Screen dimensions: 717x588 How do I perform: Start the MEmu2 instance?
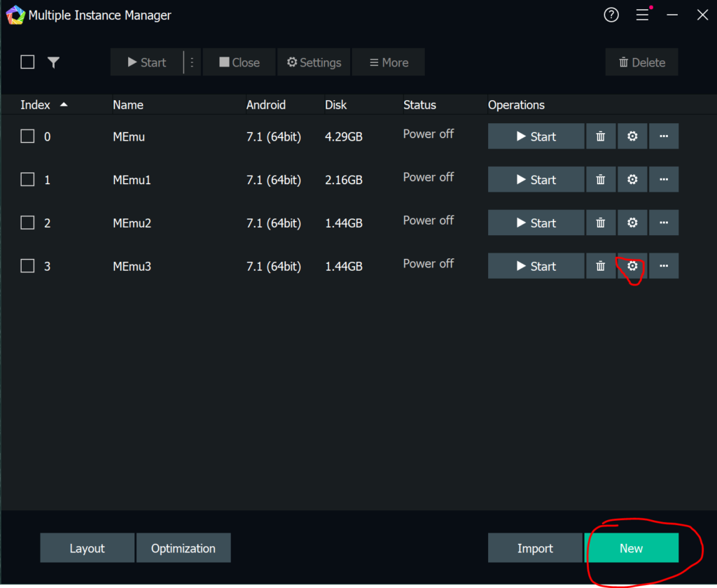pyautogui.click(x=536, y=223)
